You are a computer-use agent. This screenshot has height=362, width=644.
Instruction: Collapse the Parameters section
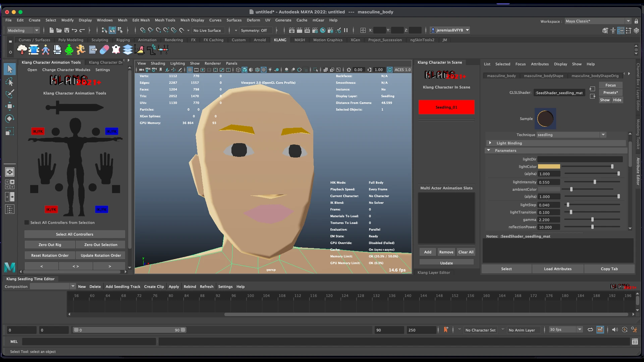point(489,150)
